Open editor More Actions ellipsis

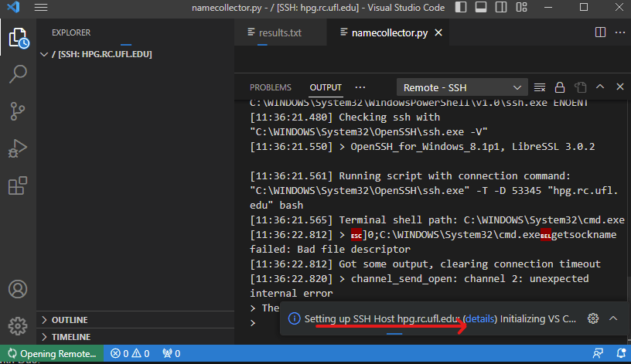point(620,32)
